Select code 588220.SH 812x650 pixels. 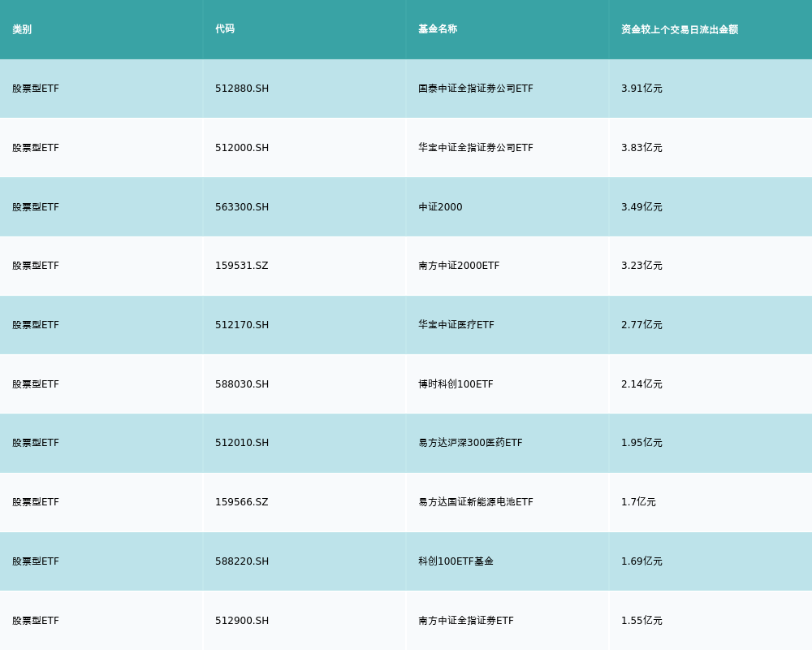(242, 561)
